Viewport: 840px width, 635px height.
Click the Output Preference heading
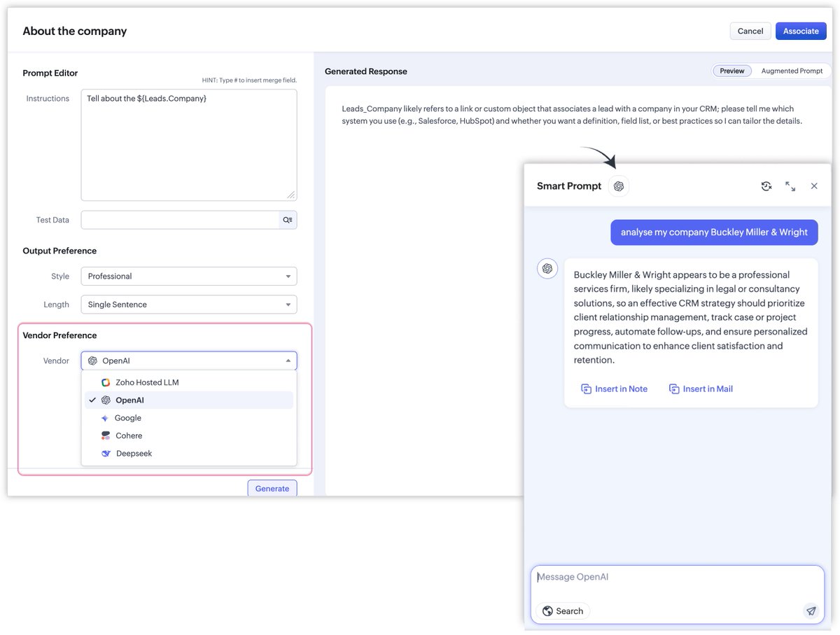click(59, 251)
